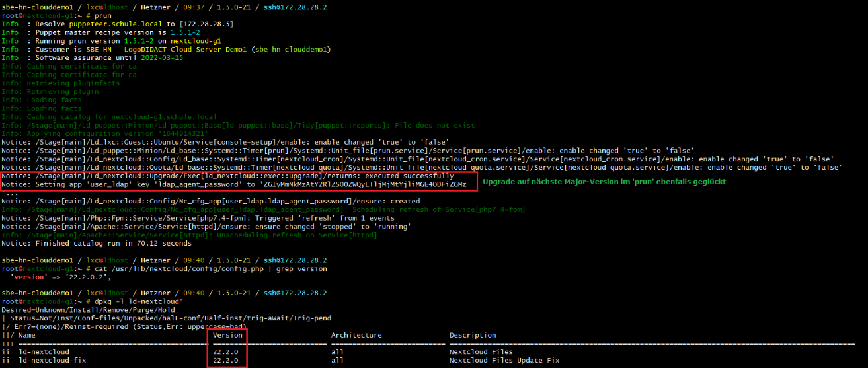Click the Notice line mentioning Service[nextcloud_quota.service]
This screenshot has width=868, height=368.
coord(423,168)
